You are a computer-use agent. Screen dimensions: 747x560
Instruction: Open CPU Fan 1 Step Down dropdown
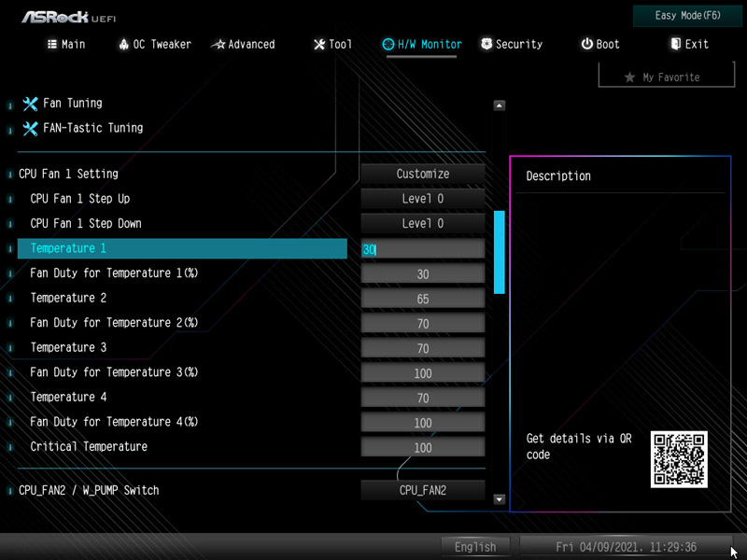click(x=423, y=223)
